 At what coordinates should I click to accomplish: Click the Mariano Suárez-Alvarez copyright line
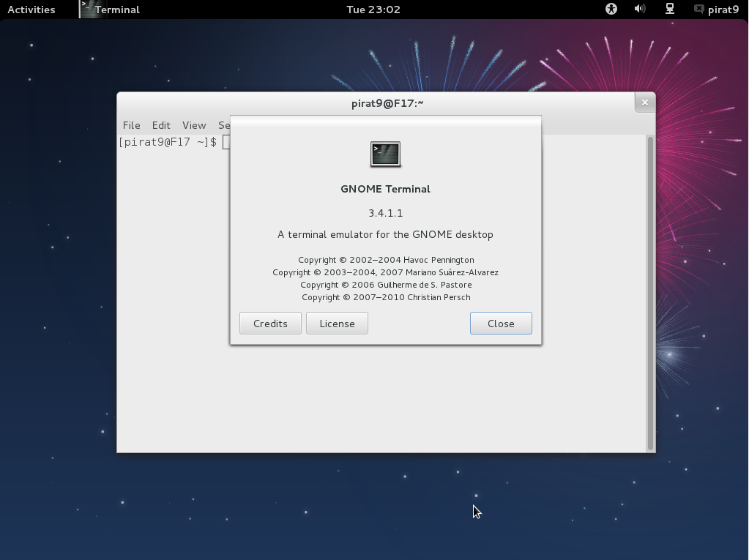tap(386, 272)
